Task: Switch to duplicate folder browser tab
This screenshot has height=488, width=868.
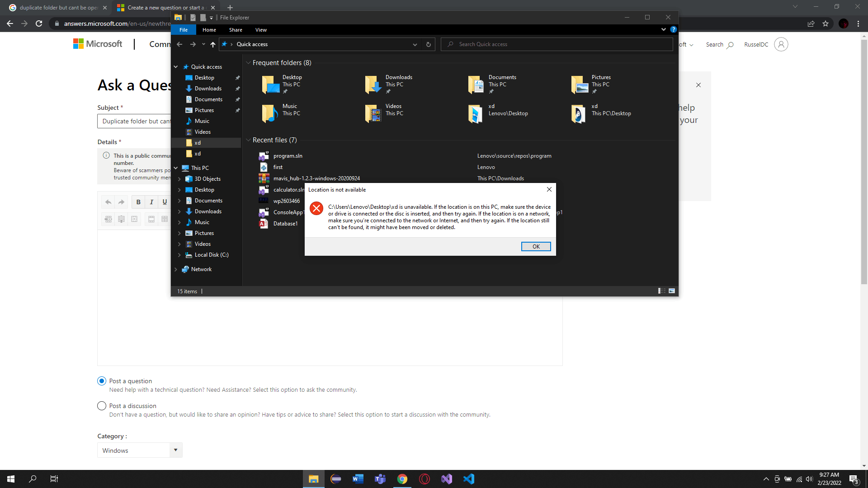Action: point(58,7)
